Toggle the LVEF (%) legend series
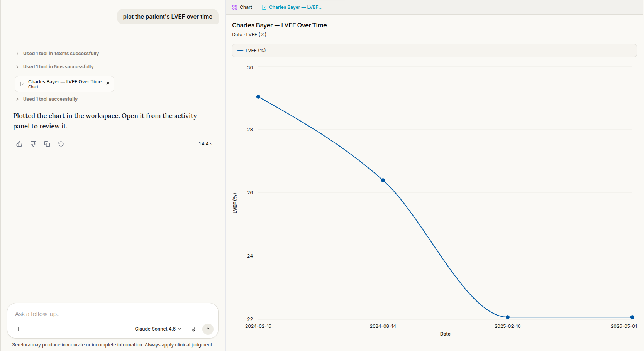The image size is (644, 351). tap(251, 51)
